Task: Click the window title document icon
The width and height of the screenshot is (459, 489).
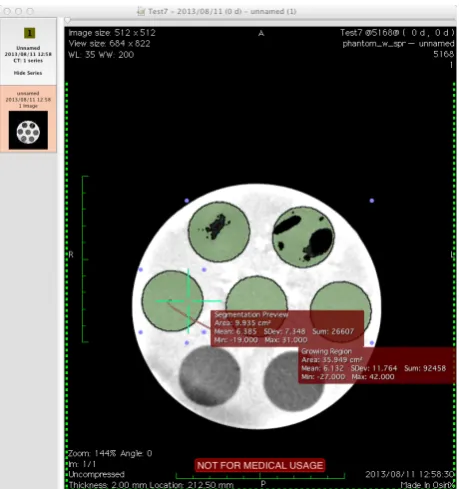Action: 141,11
